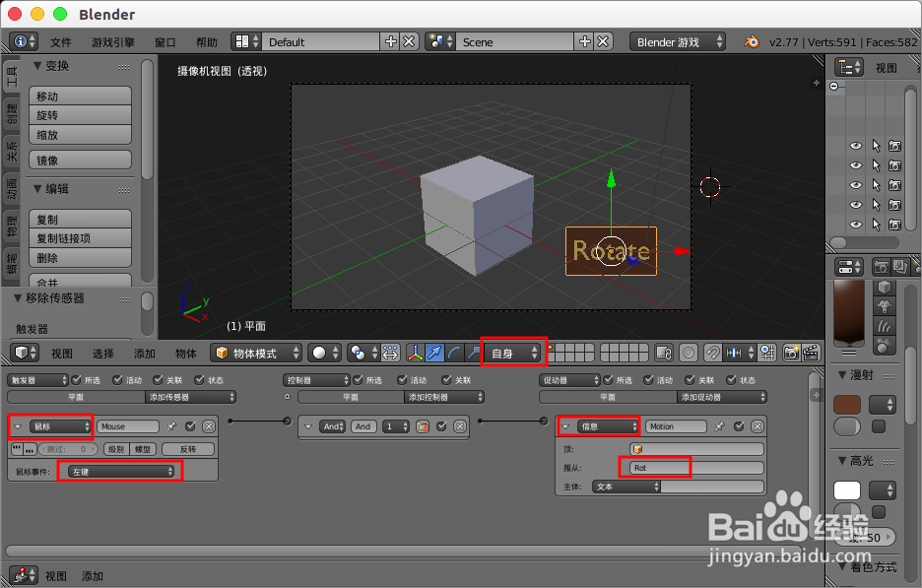Toggle 所选 checkbox beside 触发器
This screenshot has width=922, height=588.
tap(76, 380)
